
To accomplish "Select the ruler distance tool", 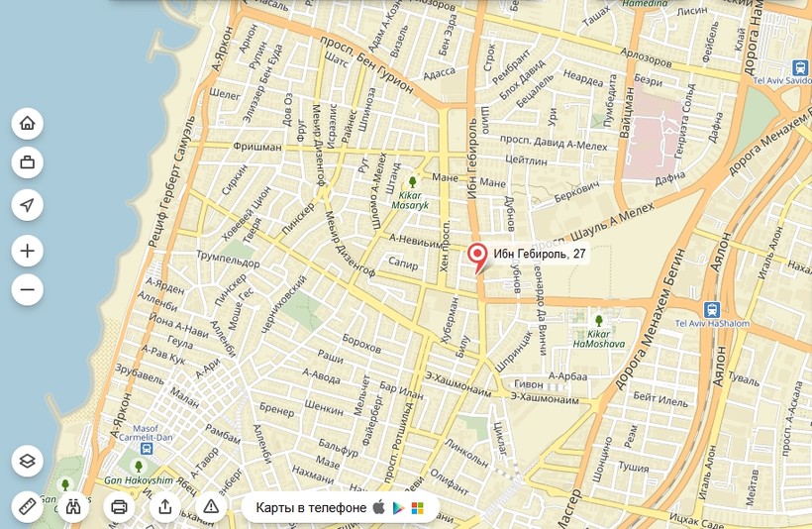I will [x=28, y=506].
